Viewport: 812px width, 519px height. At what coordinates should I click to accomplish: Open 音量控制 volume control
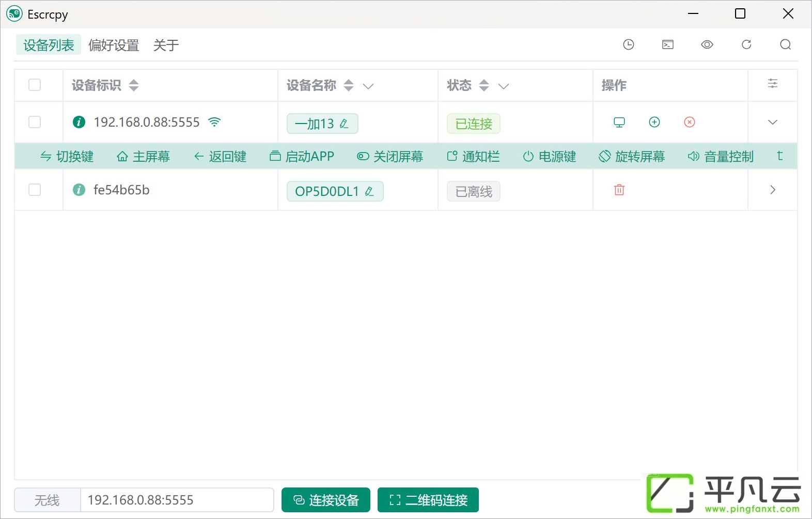721,156
